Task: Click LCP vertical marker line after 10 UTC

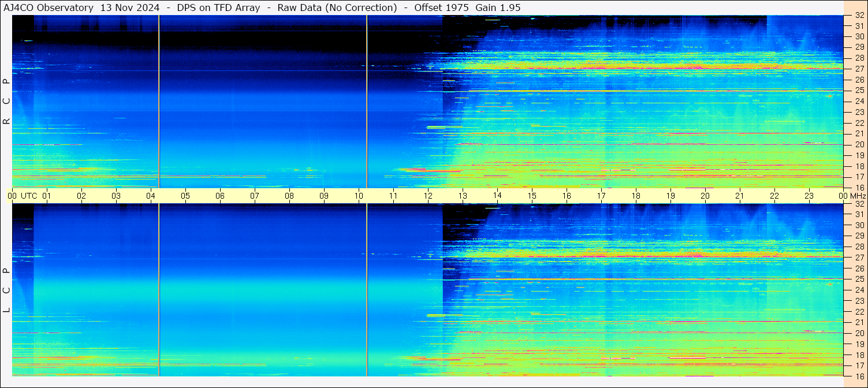Action: pos(367,290)
